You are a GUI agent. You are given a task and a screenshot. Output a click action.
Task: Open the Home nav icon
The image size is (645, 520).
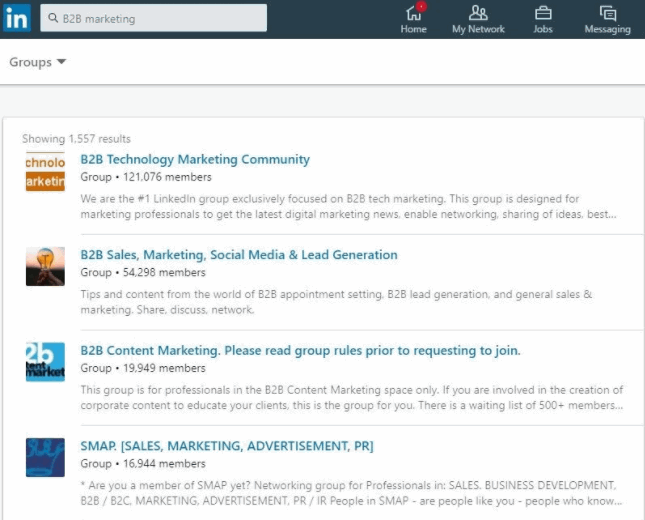(x=413, y=13)
